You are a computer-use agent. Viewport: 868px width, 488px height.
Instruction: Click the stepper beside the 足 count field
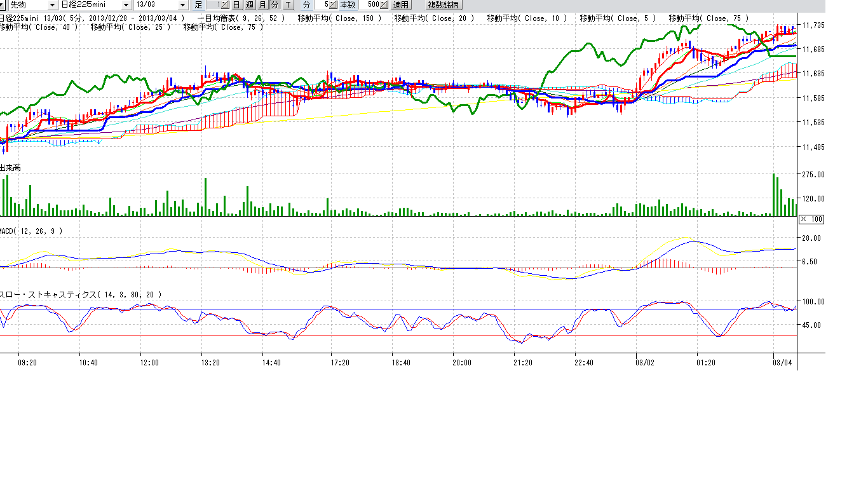click(224, 5)
